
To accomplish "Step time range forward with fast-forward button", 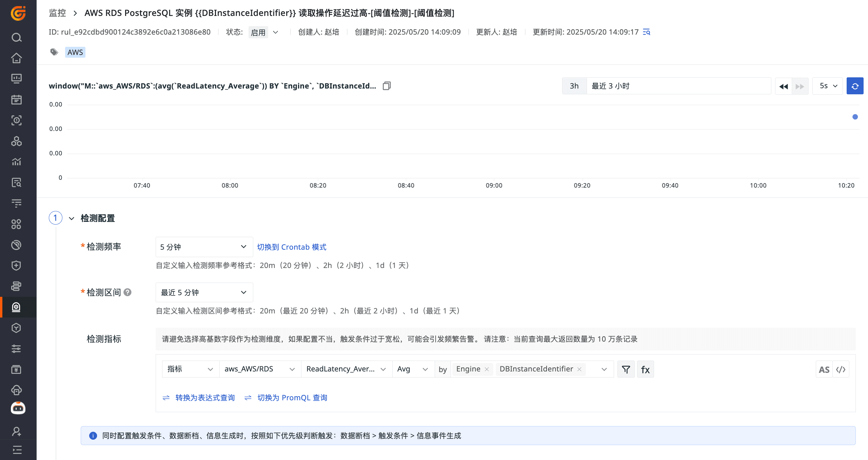I will coord(800,86).
